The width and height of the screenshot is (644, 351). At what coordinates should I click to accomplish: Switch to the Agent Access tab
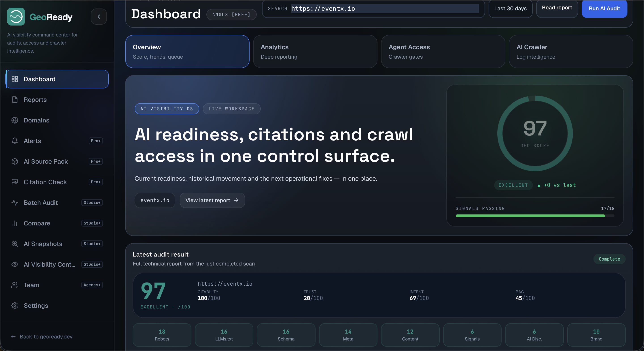[x=443, y=51]
